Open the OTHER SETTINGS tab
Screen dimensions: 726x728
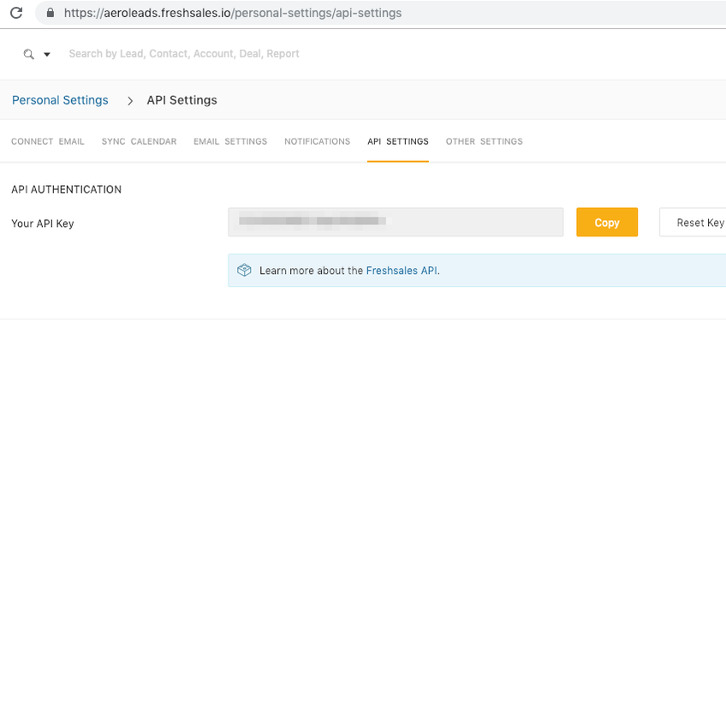(484, 141)
